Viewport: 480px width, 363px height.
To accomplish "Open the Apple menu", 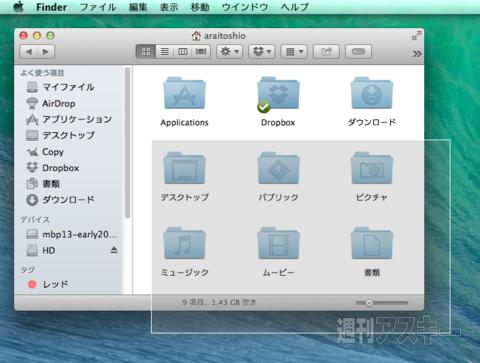I will pyautogui.click(x=19, y=7).
